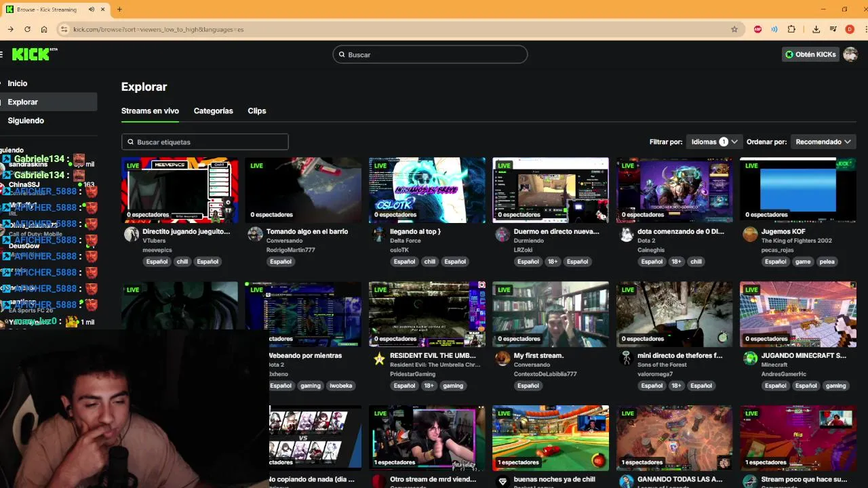Click RodrigoMartin777 channel avatar
868x488 pixels.
(x=255, y=235)
